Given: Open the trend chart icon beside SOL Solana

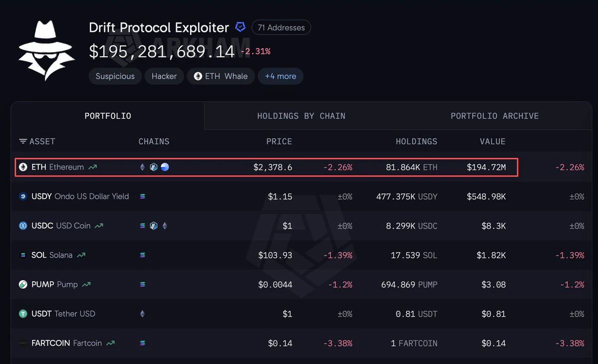Looking at the screenshot, I should coord(81,255).
